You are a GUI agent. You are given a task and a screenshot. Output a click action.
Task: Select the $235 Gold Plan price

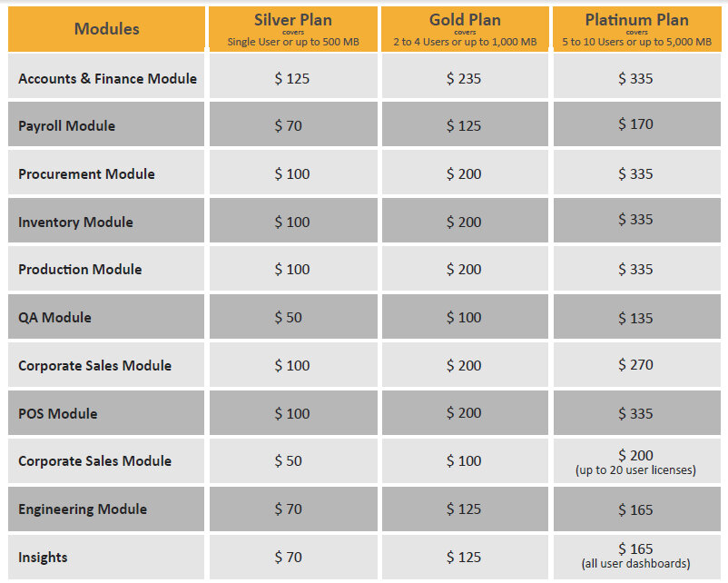464,79
